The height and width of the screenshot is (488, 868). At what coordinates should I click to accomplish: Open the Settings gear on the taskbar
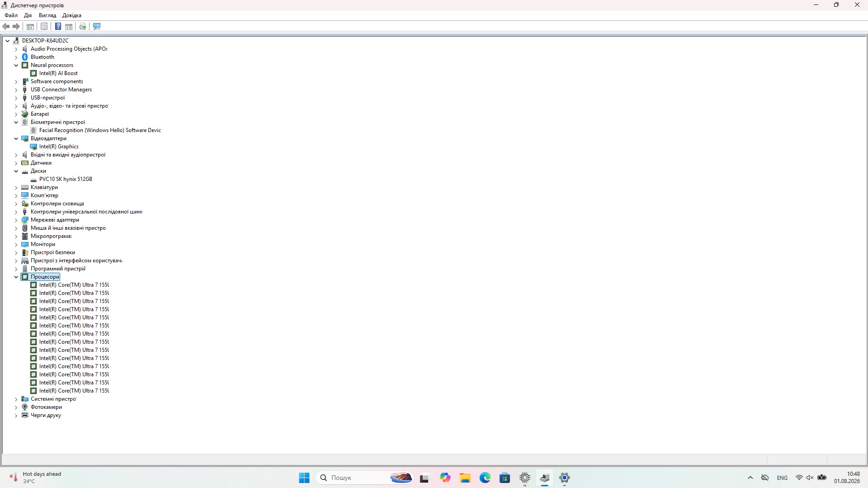pyautogui.click(x=564, y=478)
